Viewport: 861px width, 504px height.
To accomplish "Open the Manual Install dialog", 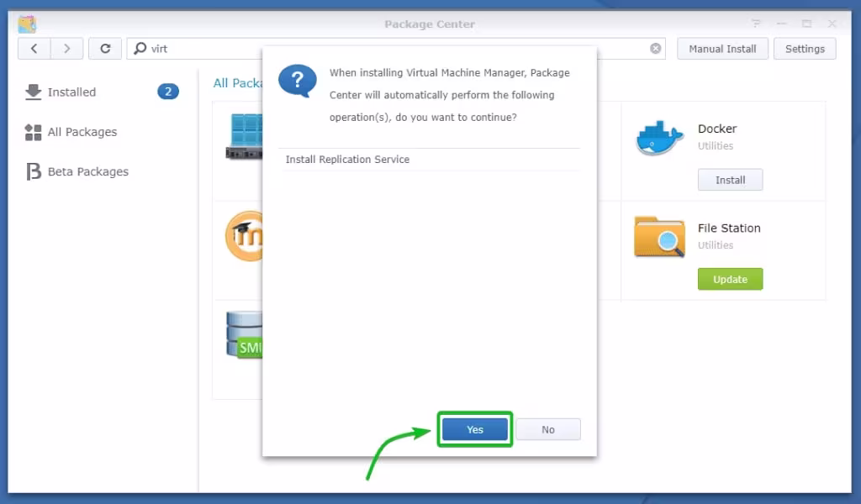I will (x=722, y=48).
